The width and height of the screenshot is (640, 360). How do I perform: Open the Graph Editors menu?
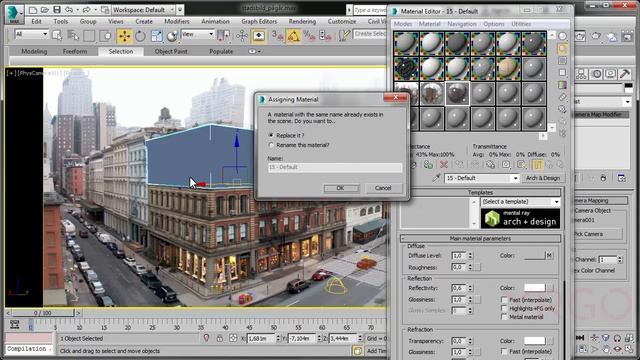[x=259, y=21]
